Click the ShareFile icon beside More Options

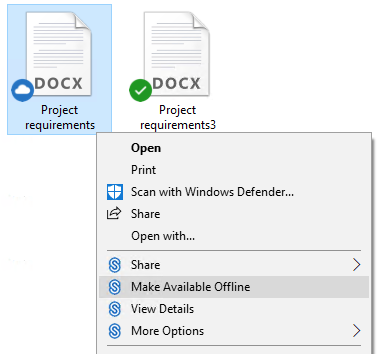[x=115, y=331]
